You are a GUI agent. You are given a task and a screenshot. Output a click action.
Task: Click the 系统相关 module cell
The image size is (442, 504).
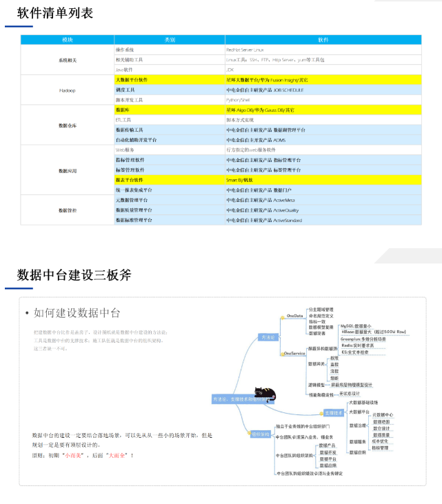[68, 60]
